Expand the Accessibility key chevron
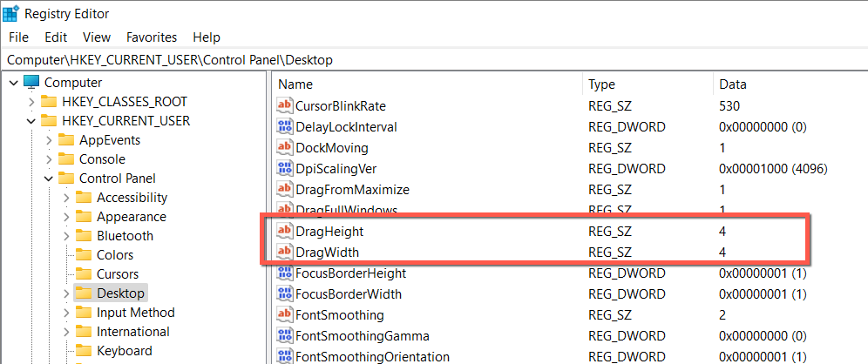This screenshot has height=364, width=868. pos(66,198)
